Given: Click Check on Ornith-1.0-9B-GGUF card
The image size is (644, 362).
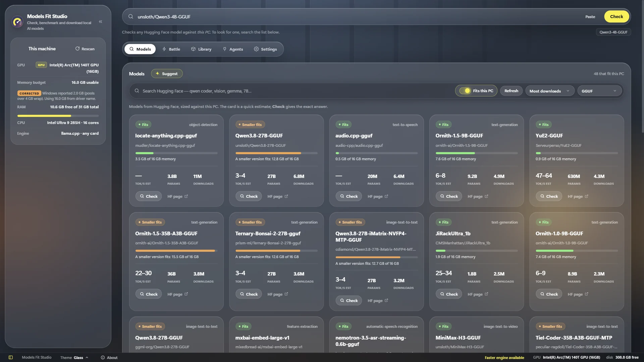Looking at the screenshot, I should pos(549,294).
